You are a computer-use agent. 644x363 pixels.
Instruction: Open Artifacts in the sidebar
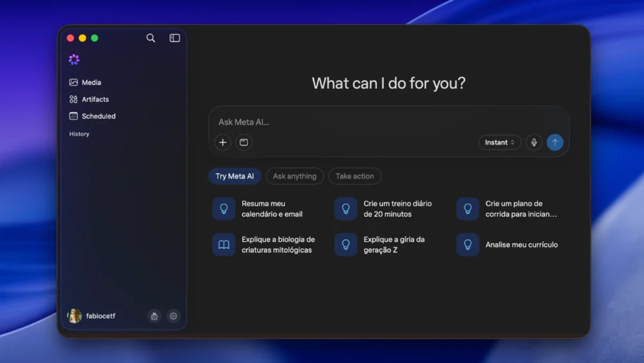(95, 99)
